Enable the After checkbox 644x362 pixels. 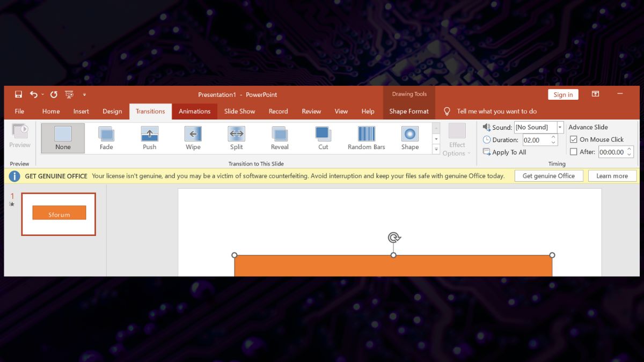click(574, 152)
